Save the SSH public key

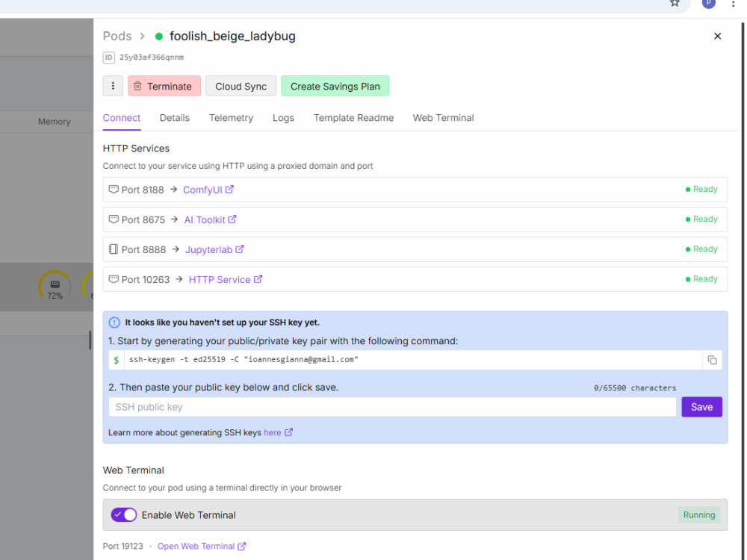tap(701, 407)
